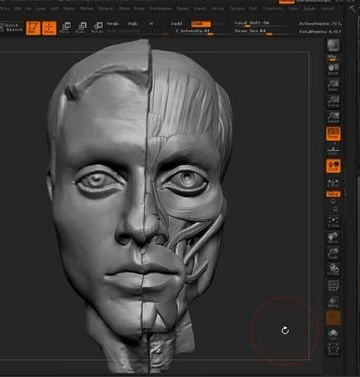360x377 pixels.
Task: Toggle the highlighted Zsub button
Action: click(x=201, y=24)
